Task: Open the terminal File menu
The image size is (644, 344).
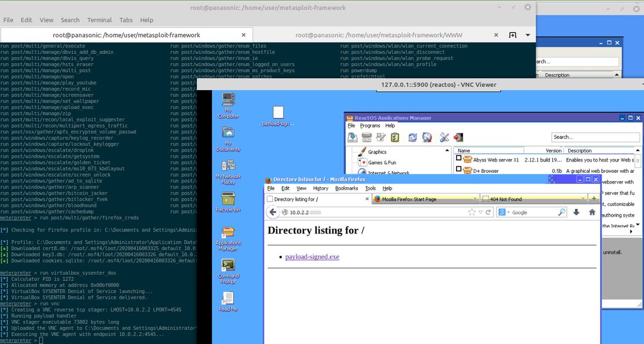Action: pyautogui.click(x=8, y=20)
